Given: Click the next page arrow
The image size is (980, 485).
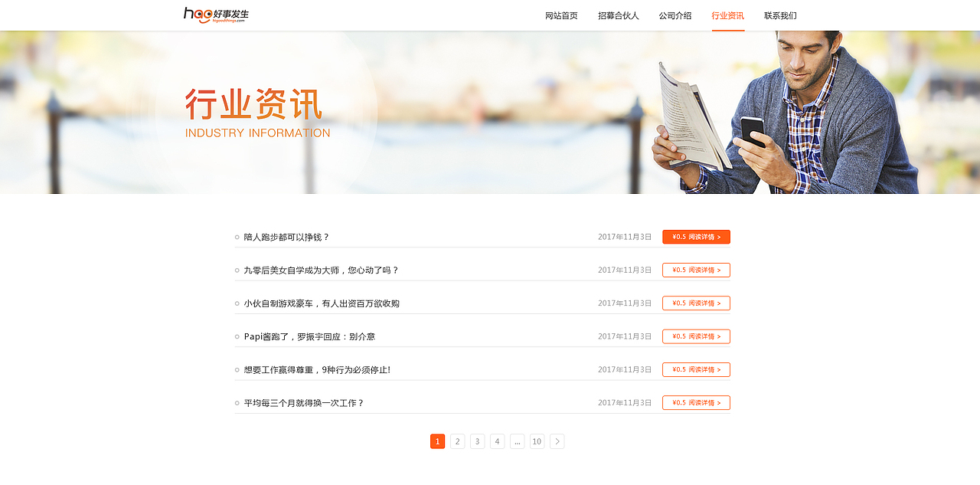Looking at the screenshot, I should coord(557,441).
